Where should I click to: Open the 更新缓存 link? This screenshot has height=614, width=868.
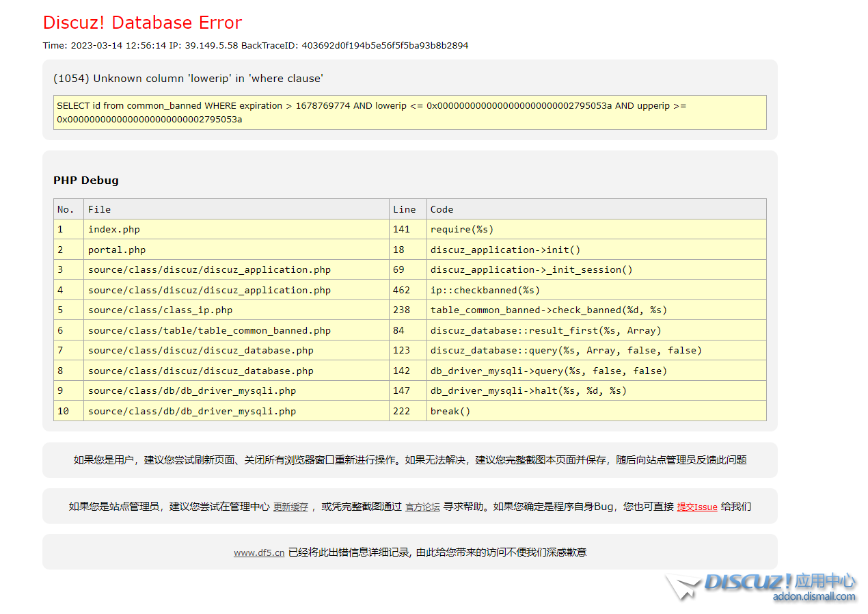[290, 507]
